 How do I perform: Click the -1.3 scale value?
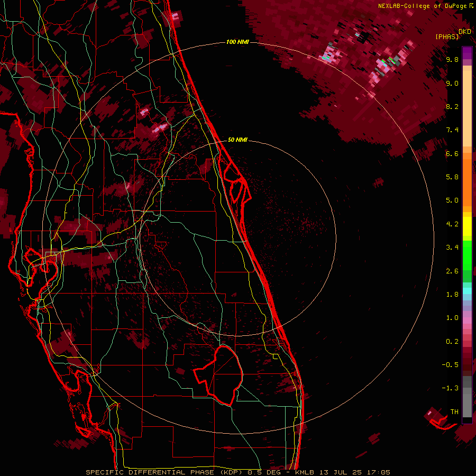coord(450,388)
